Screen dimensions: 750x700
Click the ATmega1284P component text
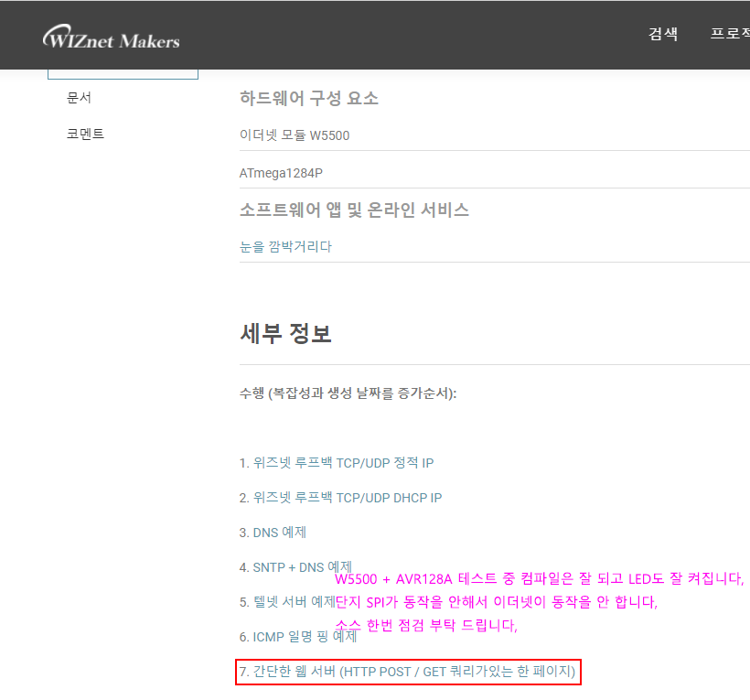[281, 173]
